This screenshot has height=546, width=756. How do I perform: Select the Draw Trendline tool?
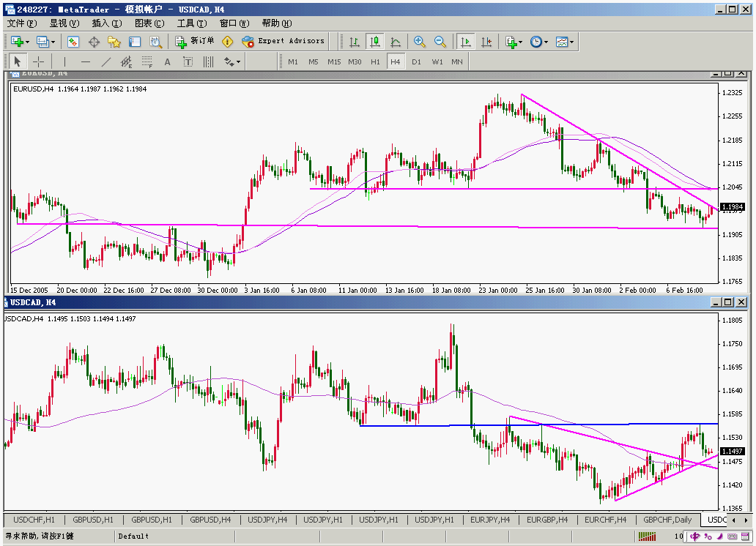[x=105, y=61]
